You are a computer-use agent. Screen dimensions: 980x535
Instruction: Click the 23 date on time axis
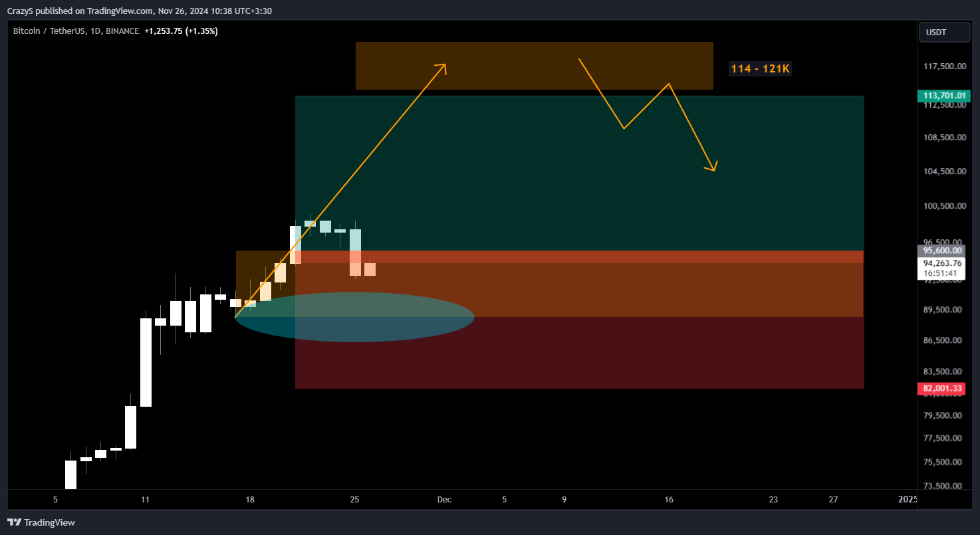click(773, 500)
